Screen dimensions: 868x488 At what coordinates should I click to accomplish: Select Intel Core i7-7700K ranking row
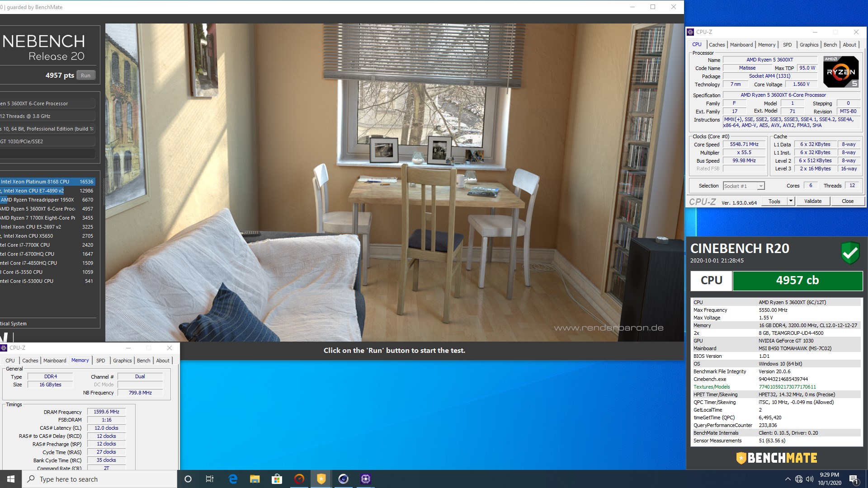point(47,245)
